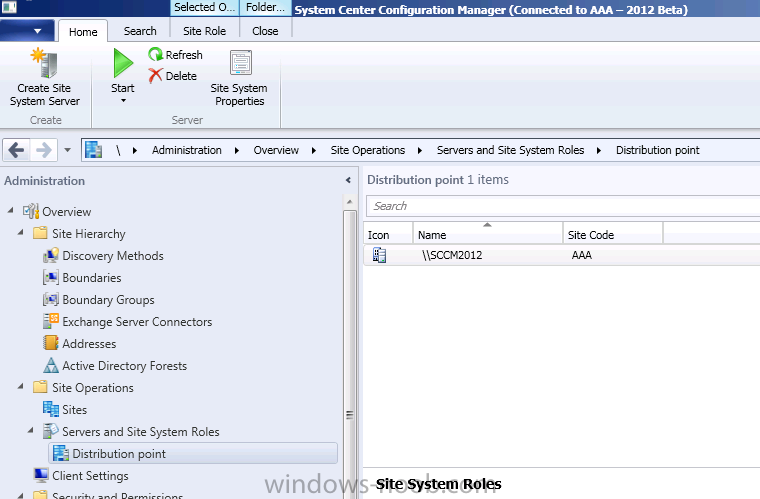Switch to the Site Role ribbon tab
Viewport: 760px width, 499px height.
(205, 31)
